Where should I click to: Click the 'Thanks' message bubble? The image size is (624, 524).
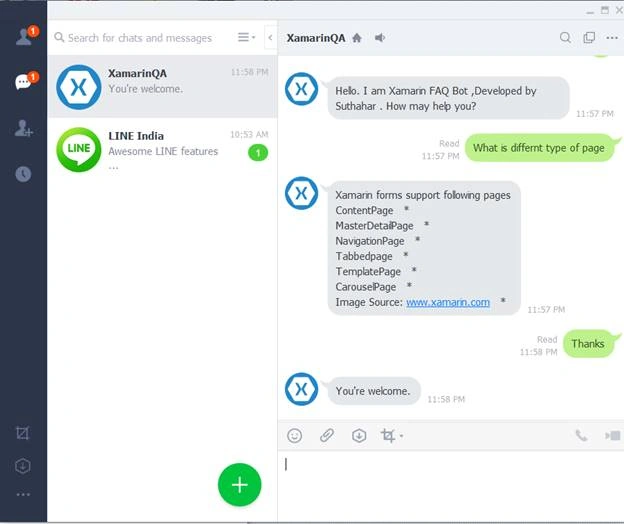(x=591, y=343)
